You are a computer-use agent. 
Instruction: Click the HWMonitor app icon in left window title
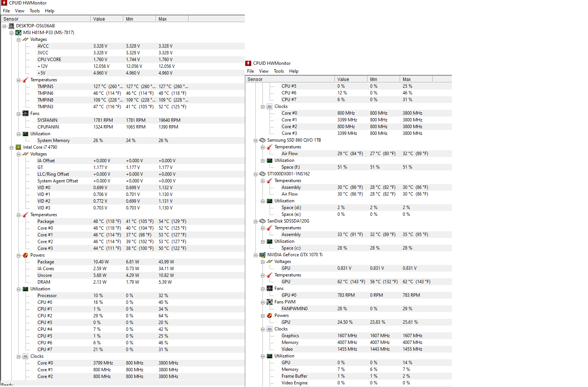[x=4, y=3]
